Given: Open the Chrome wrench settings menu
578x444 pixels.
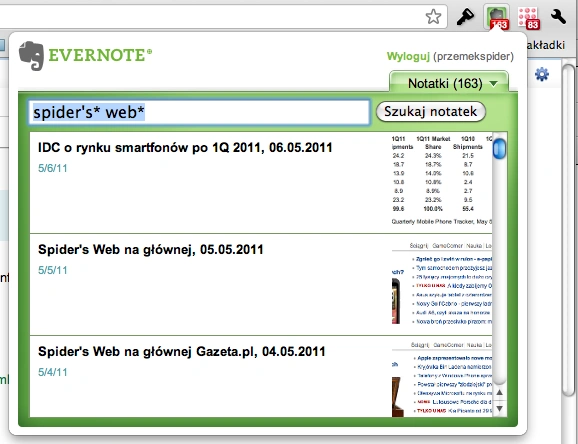Looking at the screenshot, I should coord(558,17).
